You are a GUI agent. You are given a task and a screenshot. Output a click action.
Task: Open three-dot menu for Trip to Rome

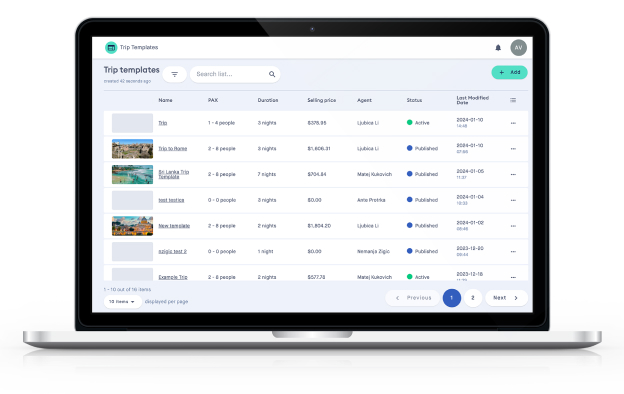coord(513,149)
